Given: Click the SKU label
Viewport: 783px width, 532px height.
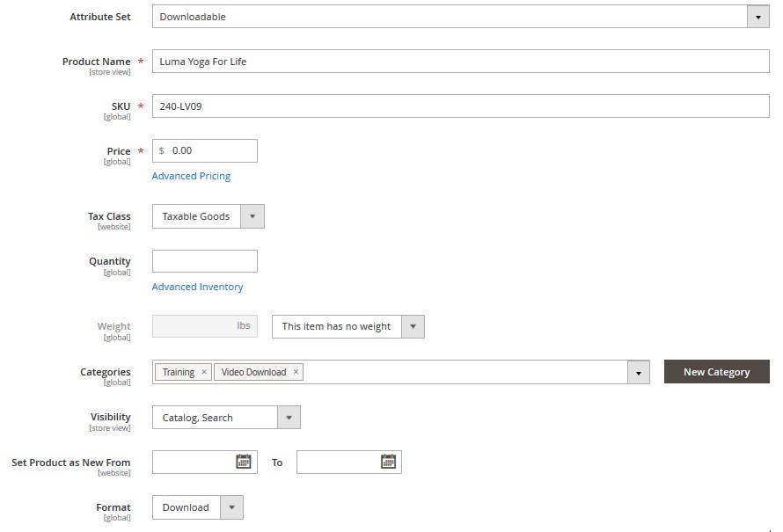Looking at the screenshot, I should [121, 106].
